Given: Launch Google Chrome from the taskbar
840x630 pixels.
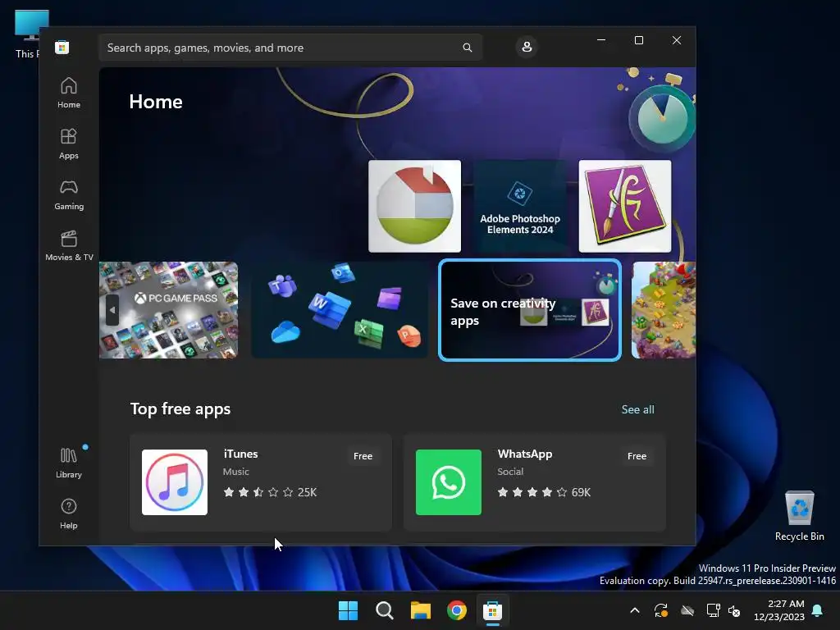Looking at the screenshot, I should [457, 610].
